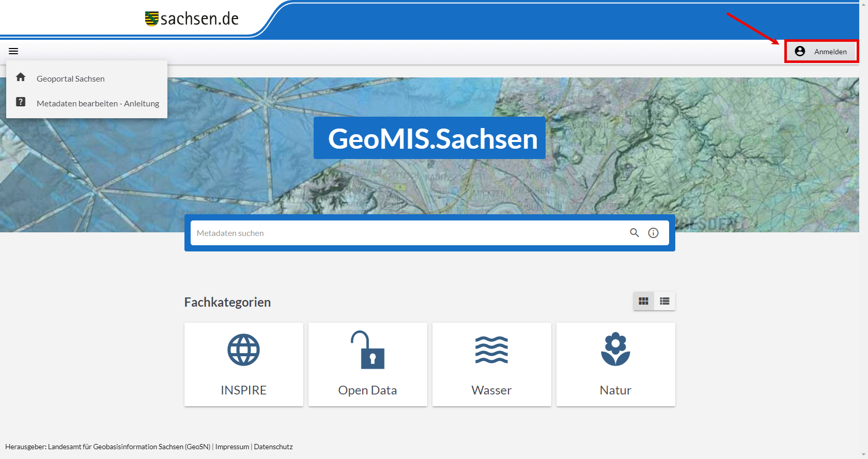Click the magnifier search icon
This screenshot has width=868, height=459.
click(634, 233)
